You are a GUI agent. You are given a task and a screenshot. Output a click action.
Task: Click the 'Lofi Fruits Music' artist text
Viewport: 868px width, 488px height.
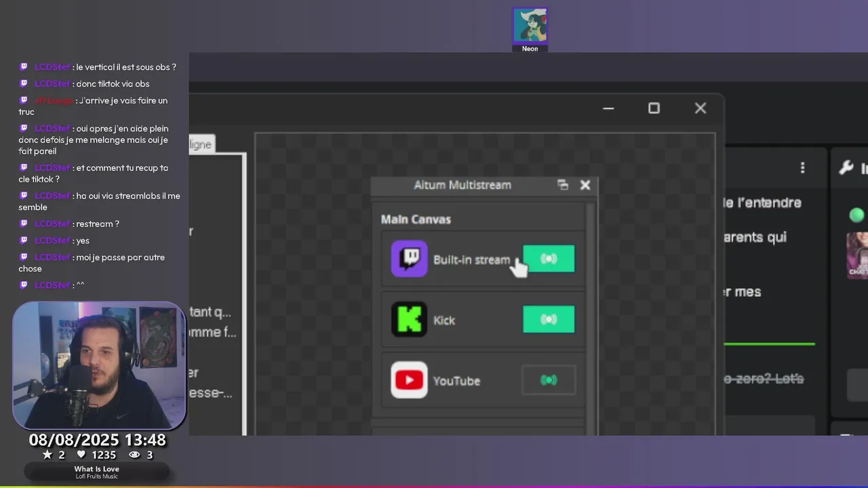[x=97, y=476]
